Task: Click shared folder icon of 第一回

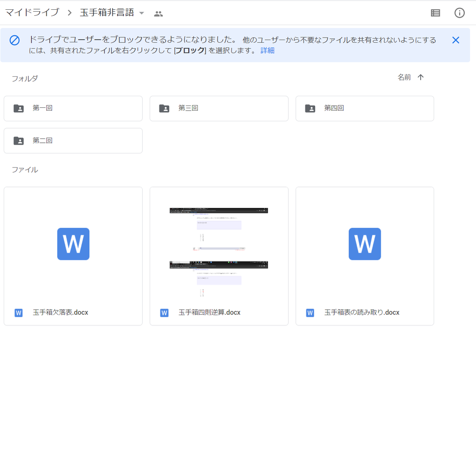Action: pos(19,108)
